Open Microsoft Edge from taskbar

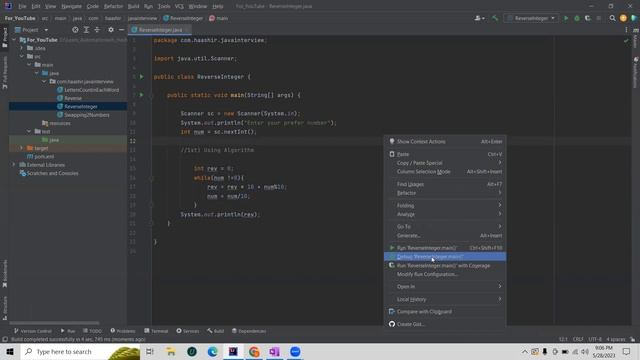(212, 351)
